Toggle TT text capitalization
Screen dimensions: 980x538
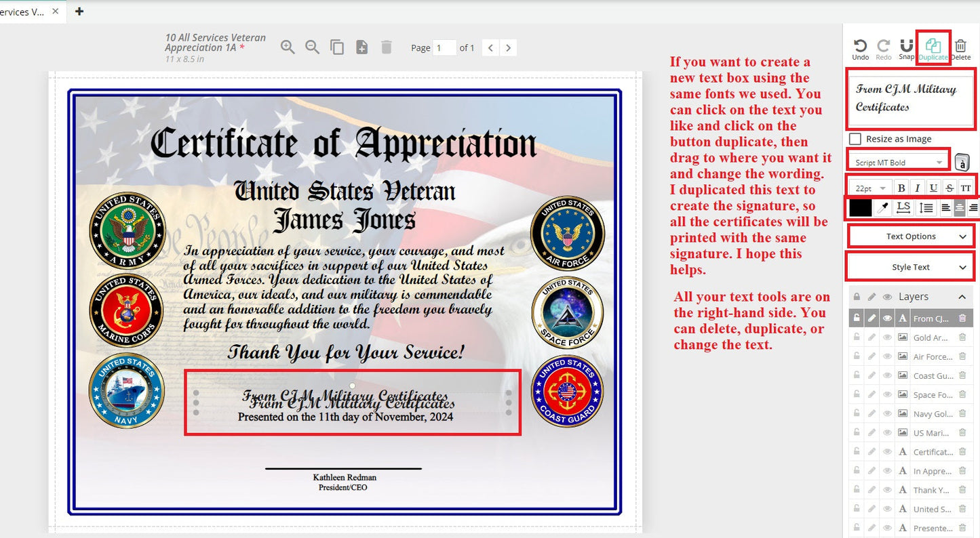point(966,188)
